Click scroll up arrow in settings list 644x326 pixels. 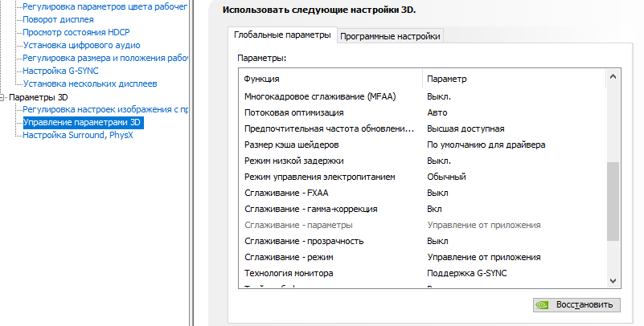tap(613, 76)
